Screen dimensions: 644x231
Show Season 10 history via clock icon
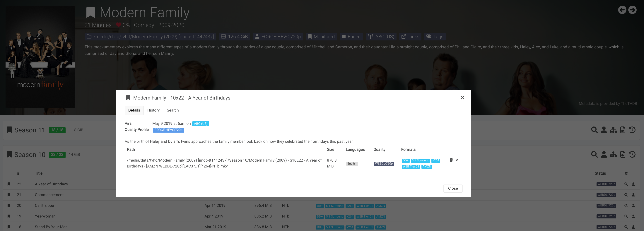[632, 154]
